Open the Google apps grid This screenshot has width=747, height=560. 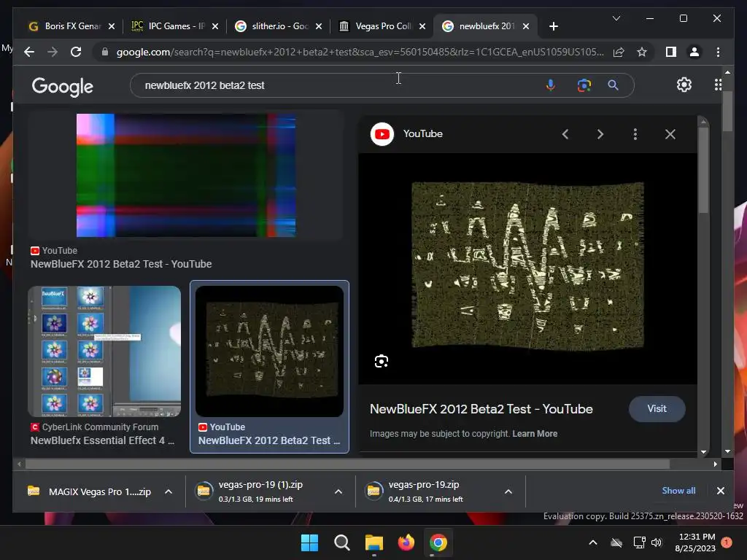718,85
